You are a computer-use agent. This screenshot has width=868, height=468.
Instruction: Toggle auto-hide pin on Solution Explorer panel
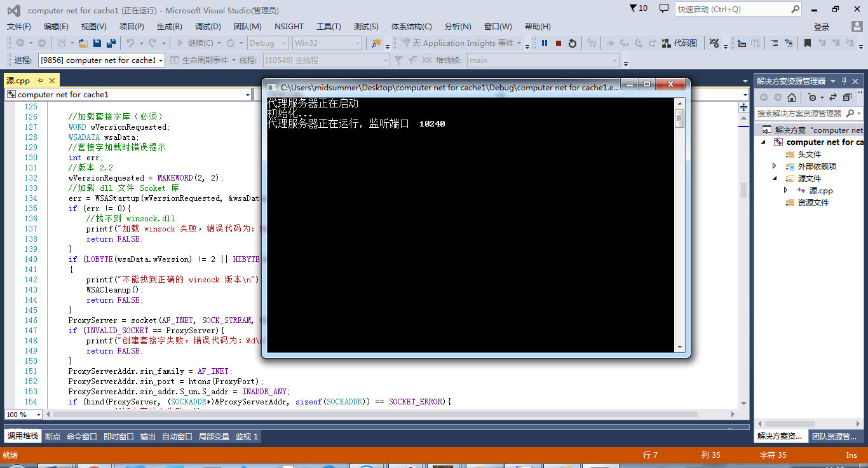tap(844, 81)
